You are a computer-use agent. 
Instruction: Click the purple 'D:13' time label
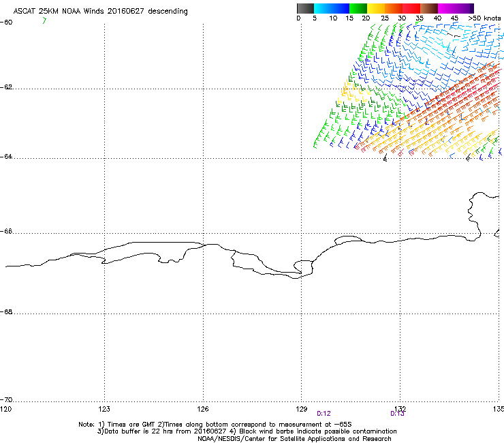pos(397,414)
